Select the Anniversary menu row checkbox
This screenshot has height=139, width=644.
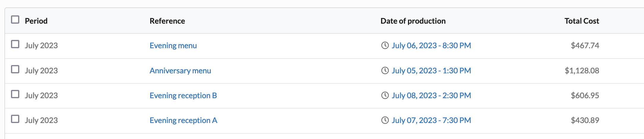pos(15,69)
